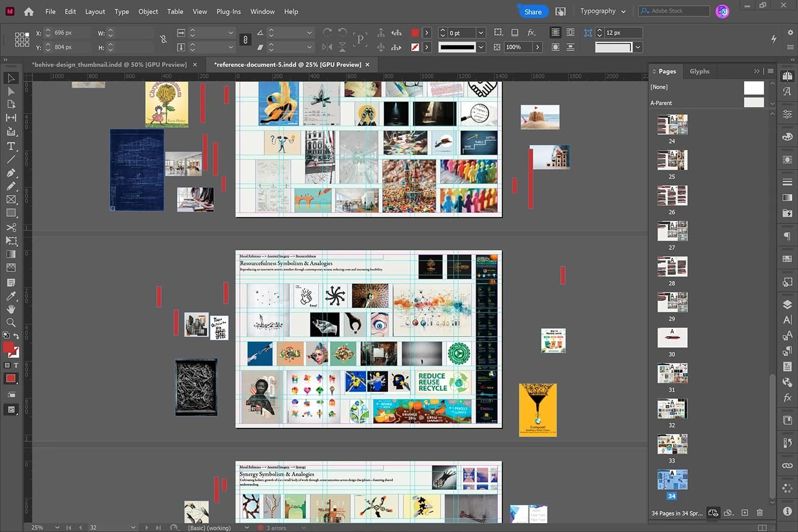
Task: Select the Gradient Swatch tool
Action: pos(11,254)
